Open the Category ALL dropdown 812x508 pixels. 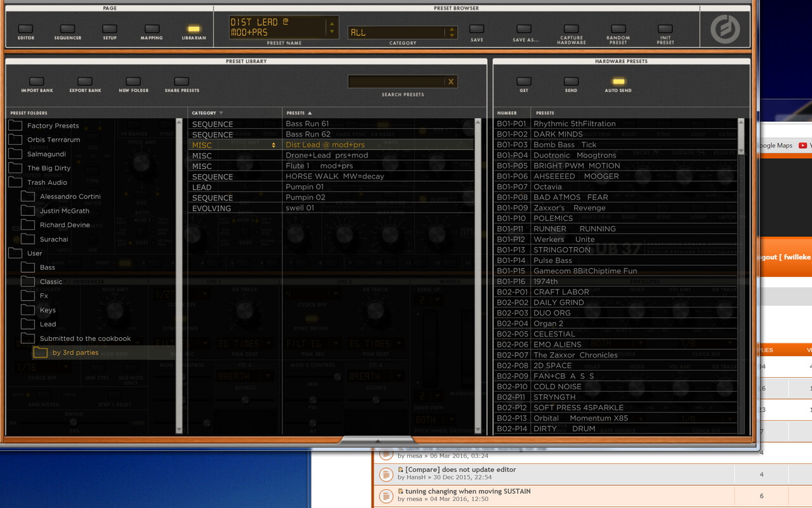(x=454, y=32)
